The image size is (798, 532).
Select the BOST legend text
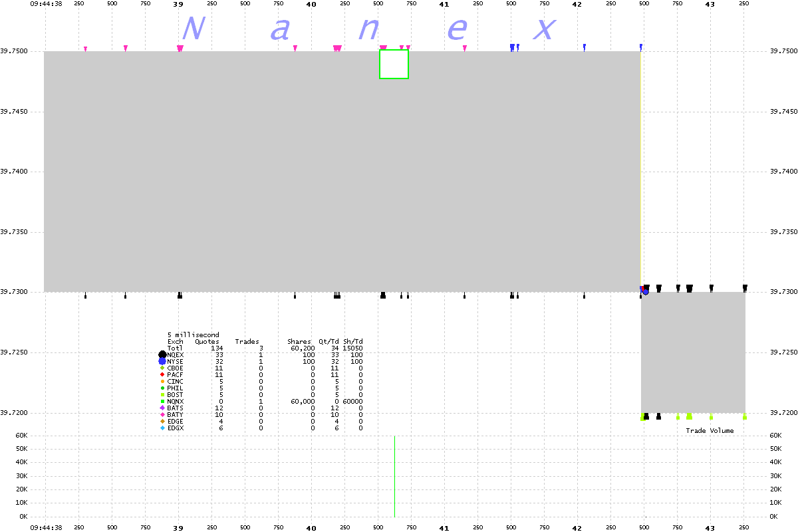(x=176, y=395)
